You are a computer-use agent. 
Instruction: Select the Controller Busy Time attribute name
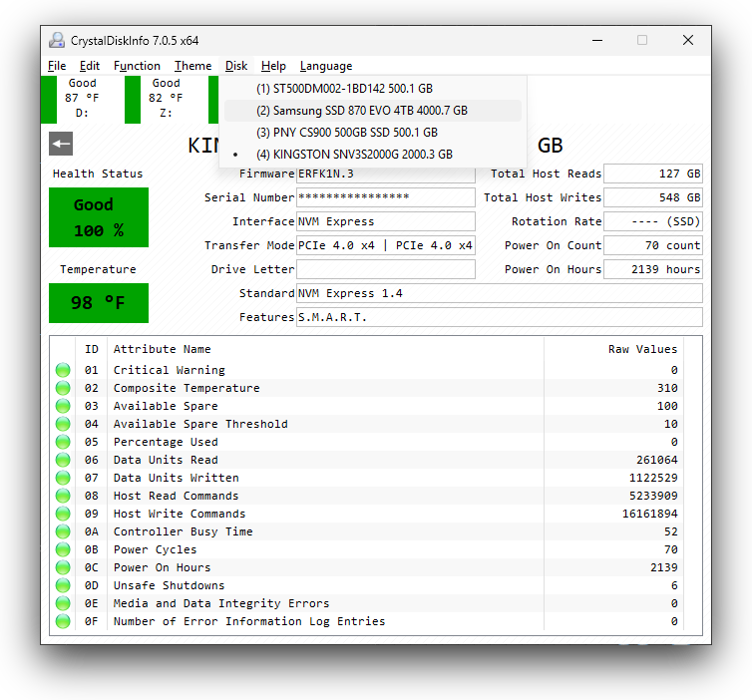tap(183, 531)
